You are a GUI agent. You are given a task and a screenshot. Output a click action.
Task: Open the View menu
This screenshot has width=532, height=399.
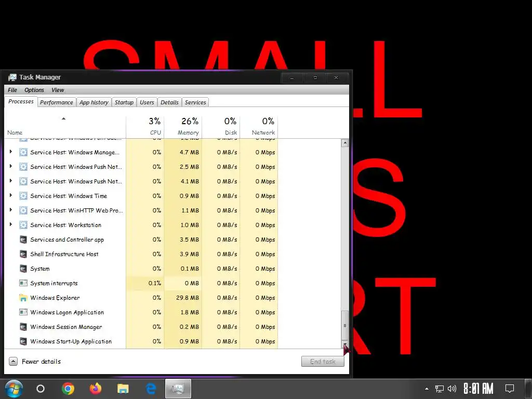point(58,90)
